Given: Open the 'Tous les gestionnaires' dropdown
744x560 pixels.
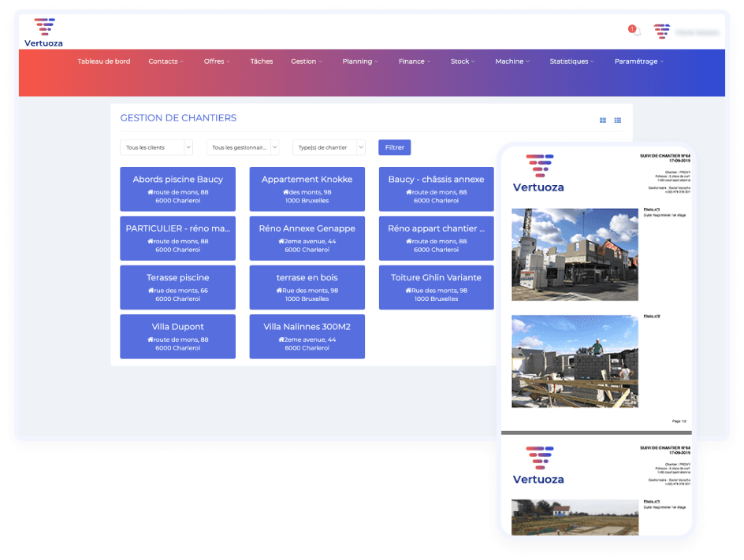Looking at the screenshot, I should 243,147.
